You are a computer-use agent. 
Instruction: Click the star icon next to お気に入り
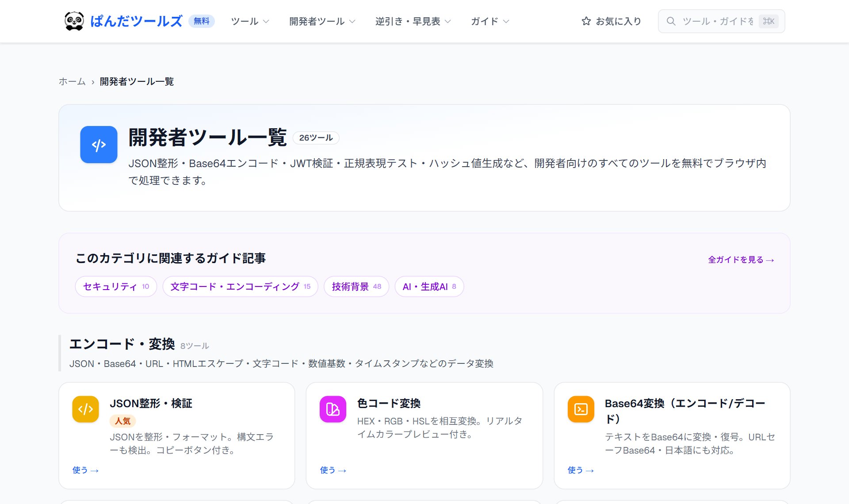click(x=586, y=21)
